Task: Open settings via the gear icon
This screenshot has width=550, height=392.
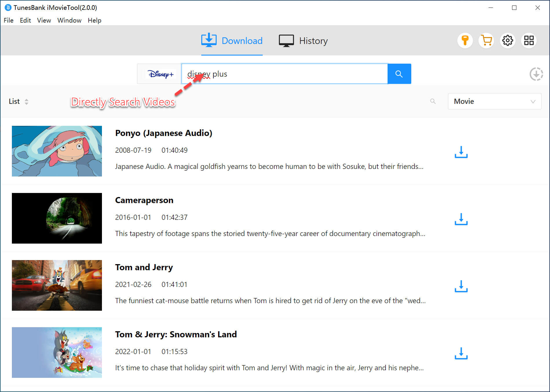Action: (507, 41)
